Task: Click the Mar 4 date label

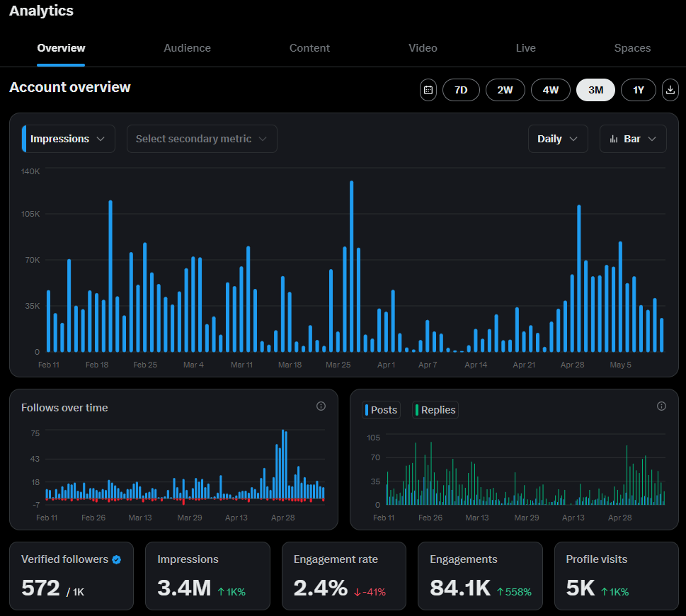Action: pyautogui.click(x=193, y=365)
